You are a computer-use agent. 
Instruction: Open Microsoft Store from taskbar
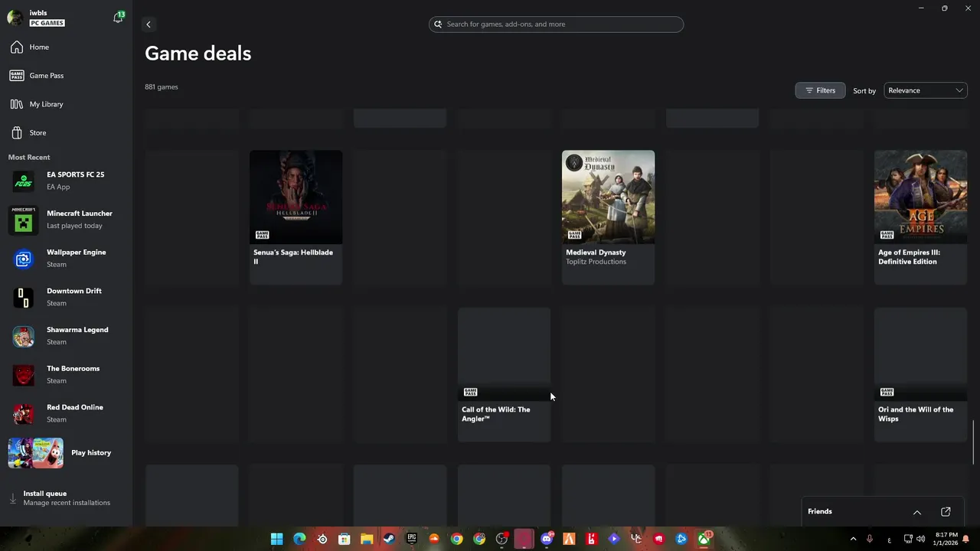tap(345, 540)
